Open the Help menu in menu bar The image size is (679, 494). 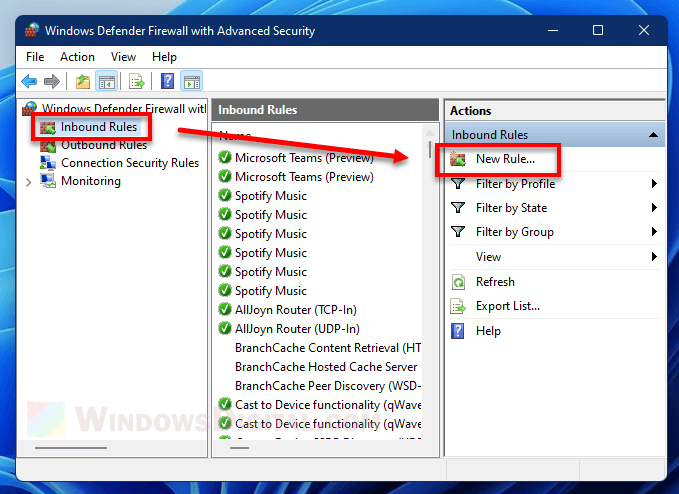coord(164,57)
